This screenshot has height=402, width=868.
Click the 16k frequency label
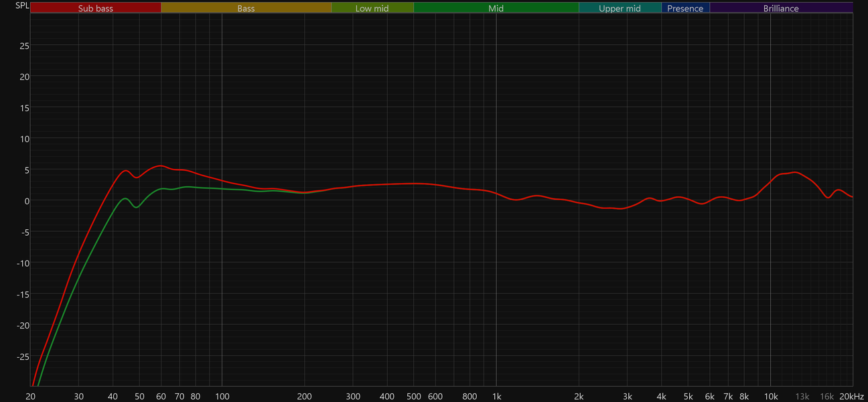827,396
